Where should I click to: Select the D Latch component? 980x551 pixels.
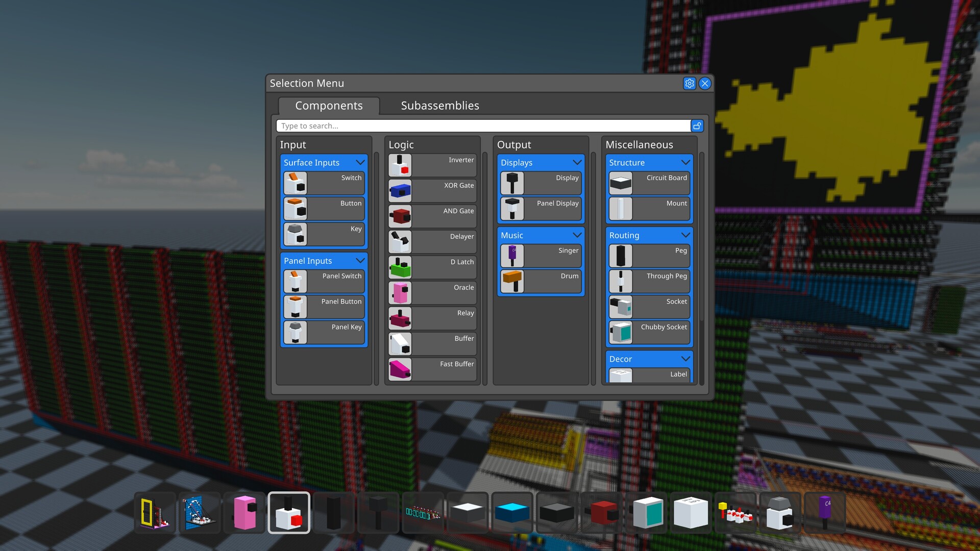432,267
